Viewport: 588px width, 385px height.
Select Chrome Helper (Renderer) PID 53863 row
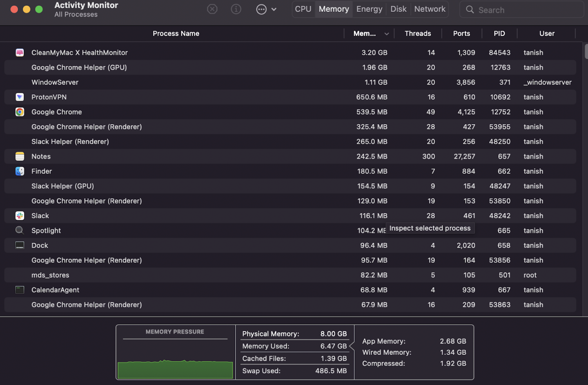290,305
